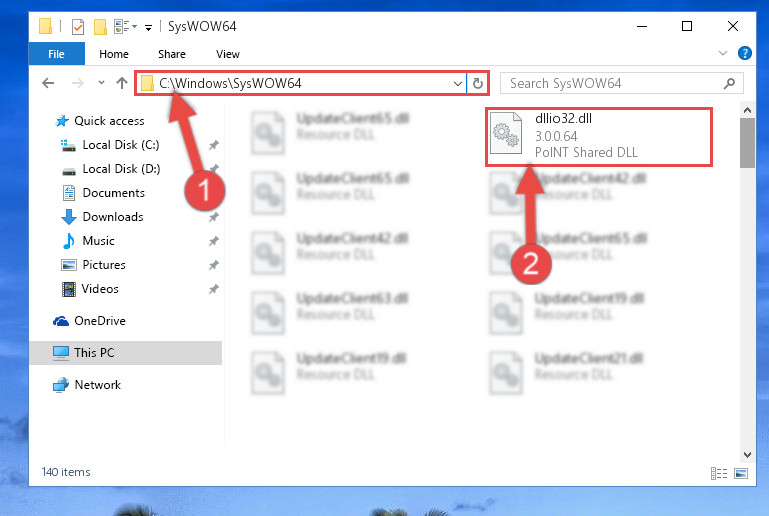This screenshot has height=516, width=769.
Task: Open the recent locations dropdown arrow
Action: click(101, 82)
